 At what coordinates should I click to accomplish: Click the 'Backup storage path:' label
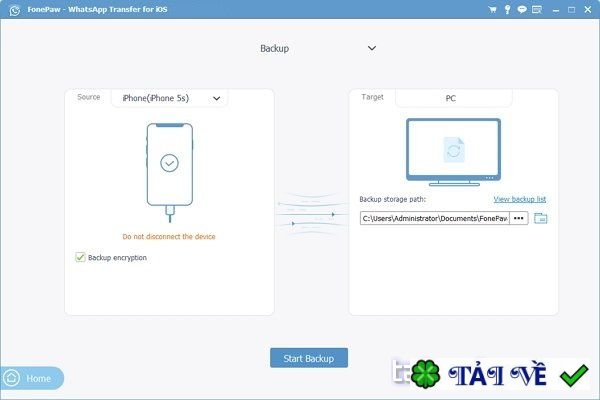393,199
